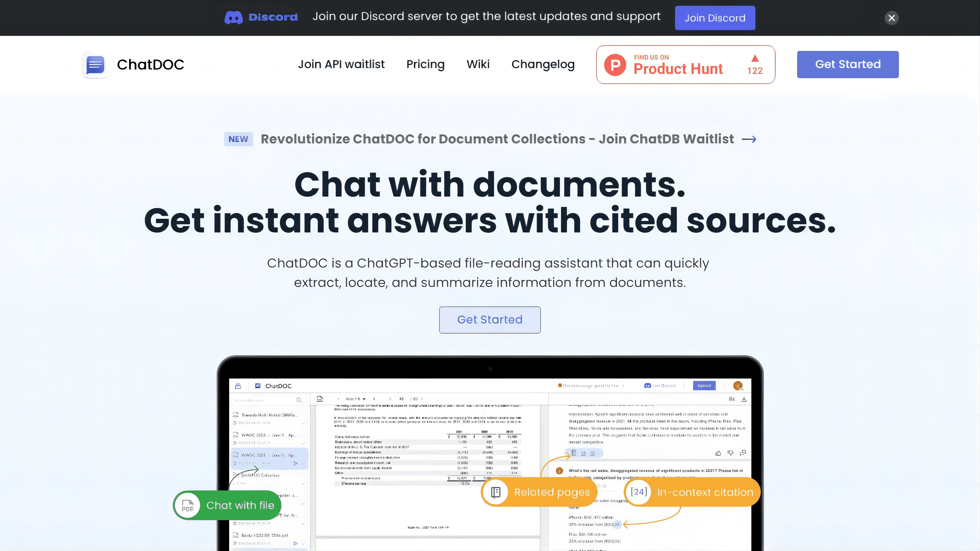This screenshot has height=551, width=980.
Task: Click the search field in preview sidebar
Action: pyautogui.click(x=268, y=400)
